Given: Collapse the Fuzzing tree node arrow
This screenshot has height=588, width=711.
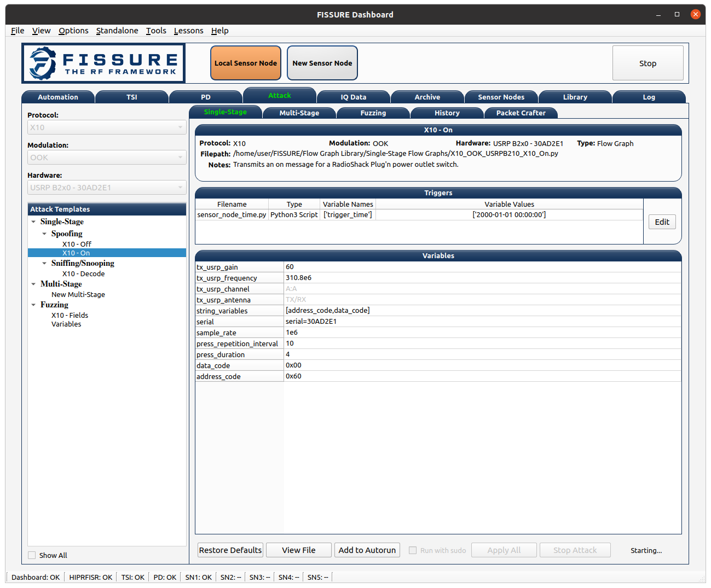Looking at the screenshot, I should [34, 305].
